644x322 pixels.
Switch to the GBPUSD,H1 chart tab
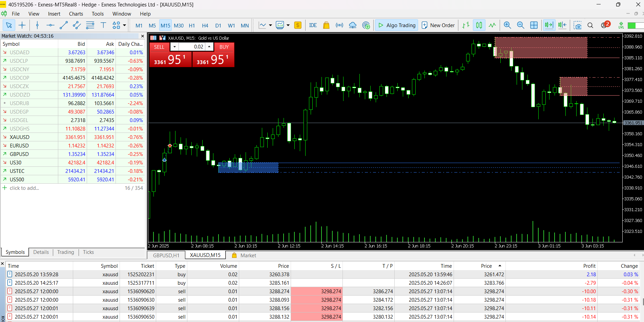pos(166,255)
